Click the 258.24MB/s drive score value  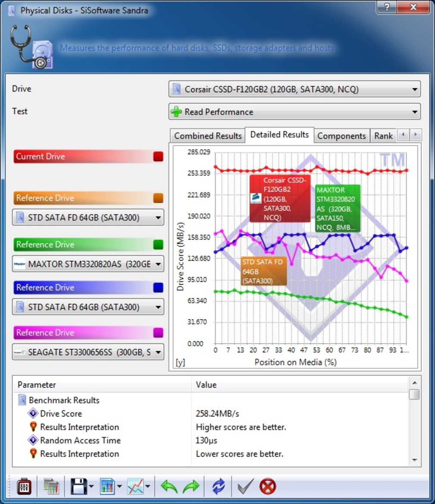tap(217, 414)
